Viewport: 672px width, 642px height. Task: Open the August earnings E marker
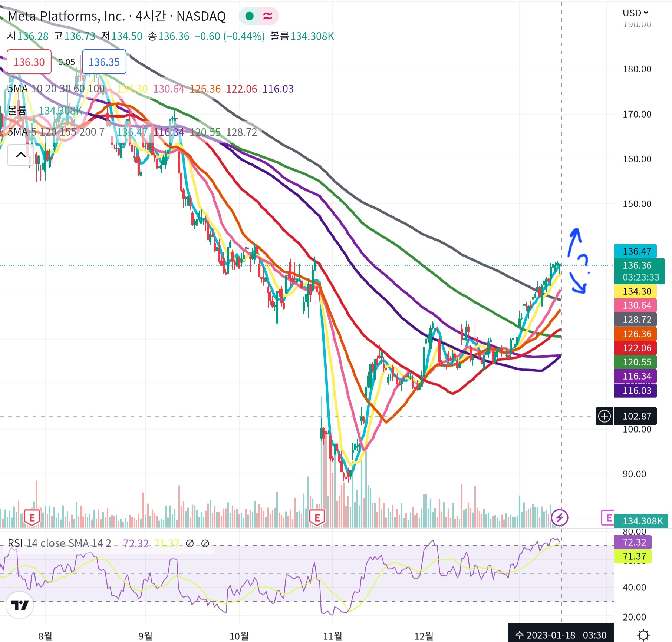tap(32, 518)
